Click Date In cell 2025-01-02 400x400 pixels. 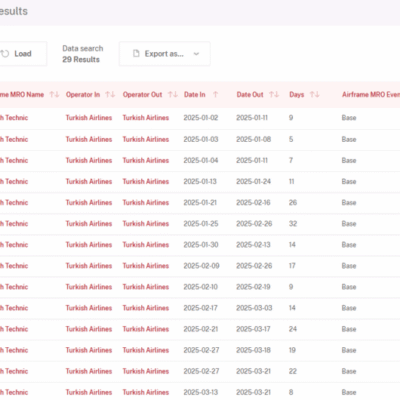(x=201, y=118)
